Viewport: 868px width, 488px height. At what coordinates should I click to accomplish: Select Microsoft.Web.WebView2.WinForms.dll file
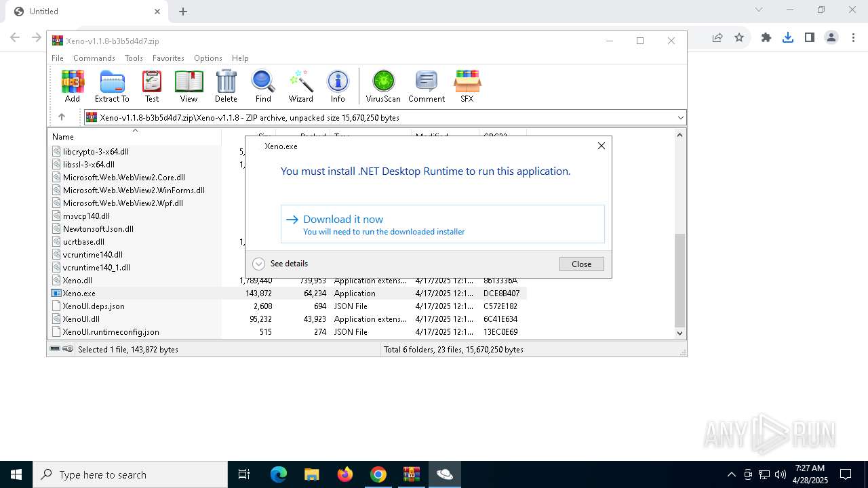(x=134, y=190)
